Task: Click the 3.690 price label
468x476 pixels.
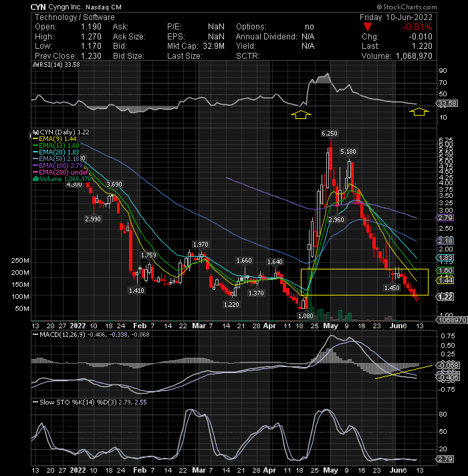Action: click(x=114, y=185)
